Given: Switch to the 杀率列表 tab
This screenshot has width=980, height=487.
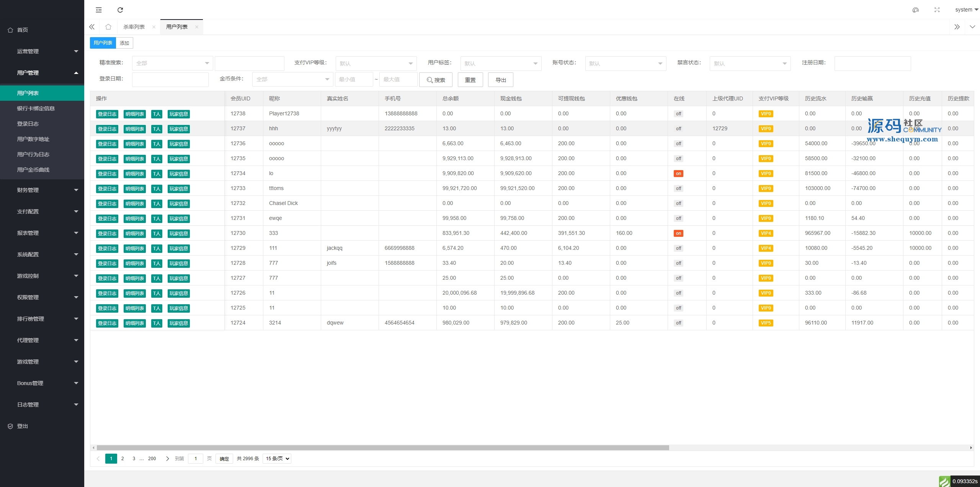Looking at the screenshot, I should 134,27.
